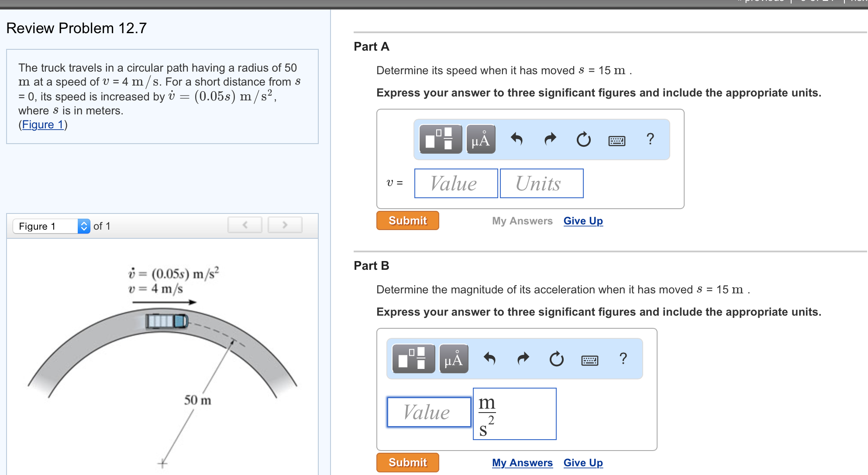The height and width of the screenshot is (475, 868).
Task: Click the question mark help icon in Part A
Action: [x=650, y=139]
